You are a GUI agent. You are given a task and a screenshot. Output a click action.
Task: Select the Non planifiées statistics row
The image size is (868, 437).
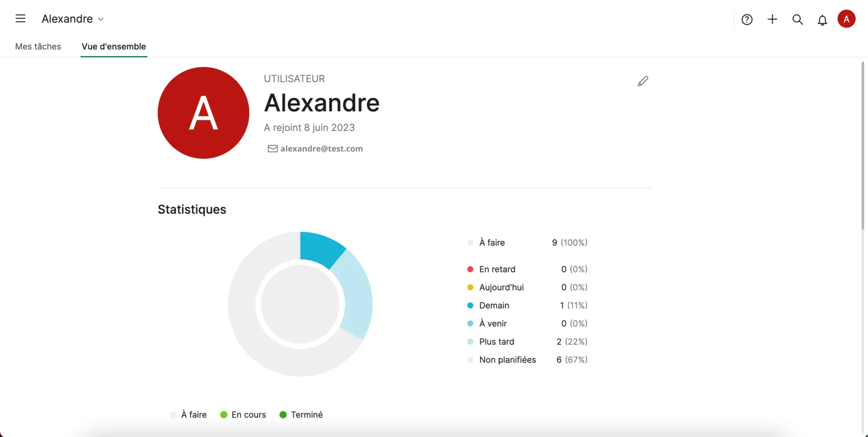[527, 360]
